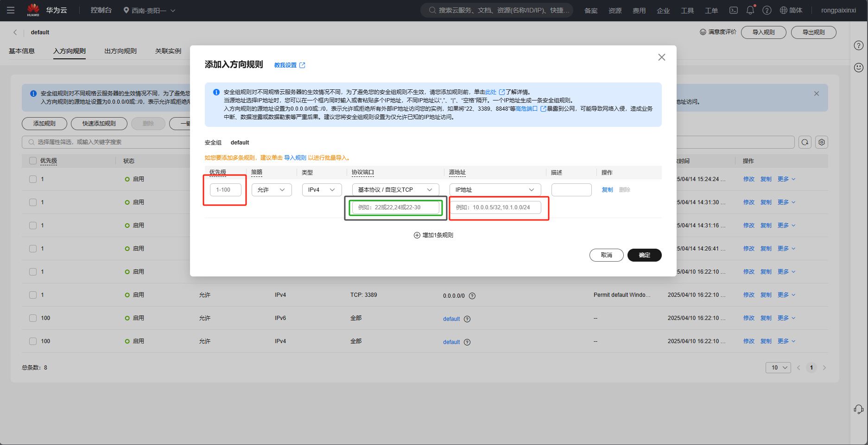Expand 更多 for the IPv6 rule
This screenshot has height=445, width=868.
point(786,318)
